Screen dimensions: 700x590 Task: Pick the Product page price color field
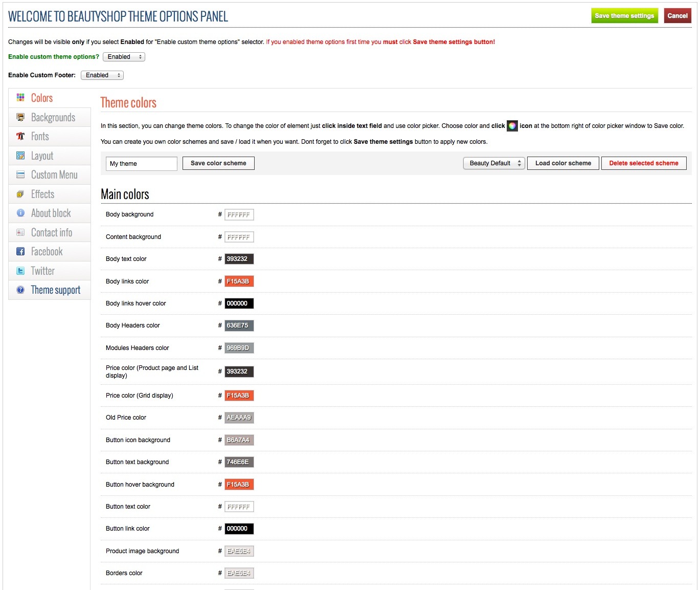tap(239, 372)
